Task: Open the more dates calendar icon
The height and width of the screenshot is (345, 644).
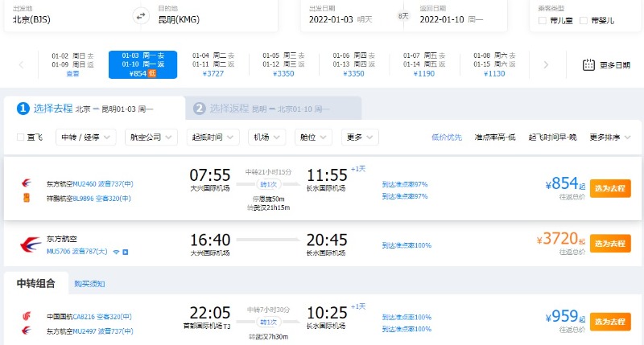Action: (588, 65)
